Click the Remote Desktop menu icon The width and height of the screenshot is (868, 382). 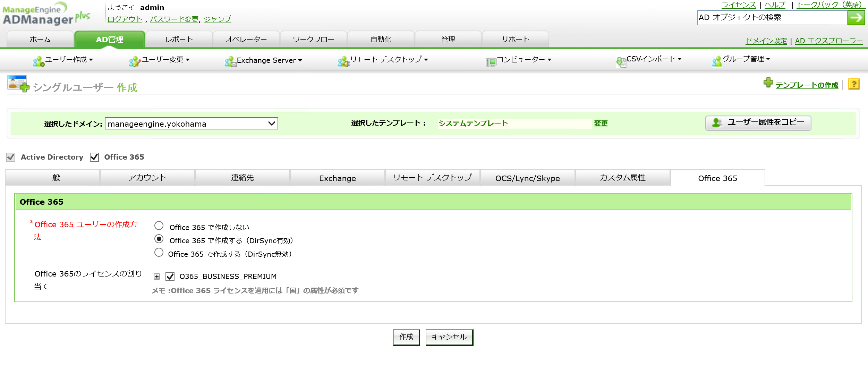point(343,61)
